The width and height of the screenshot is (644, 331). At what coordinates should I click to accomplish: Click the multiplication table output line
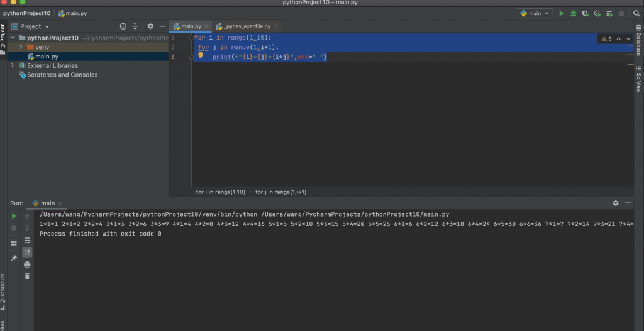337,224
